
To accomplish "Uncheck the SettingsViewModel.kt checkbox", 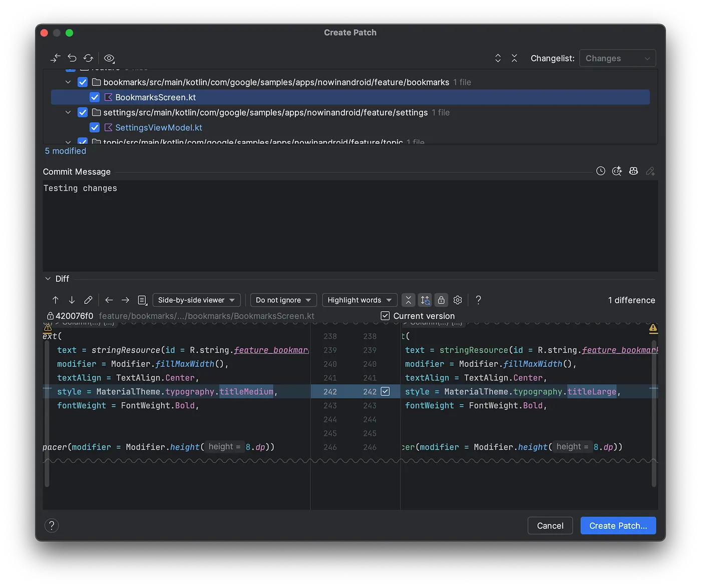I will coord(95,128).
